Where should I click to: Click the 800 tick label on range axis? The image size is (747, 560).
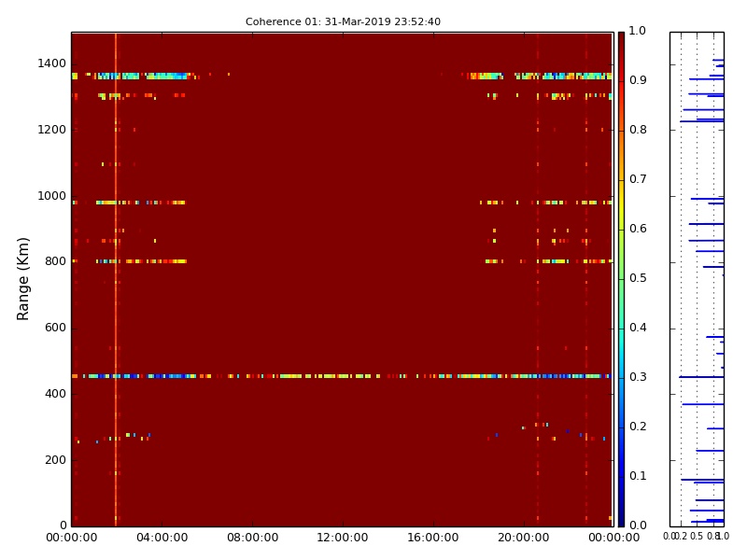pos(56,261)
